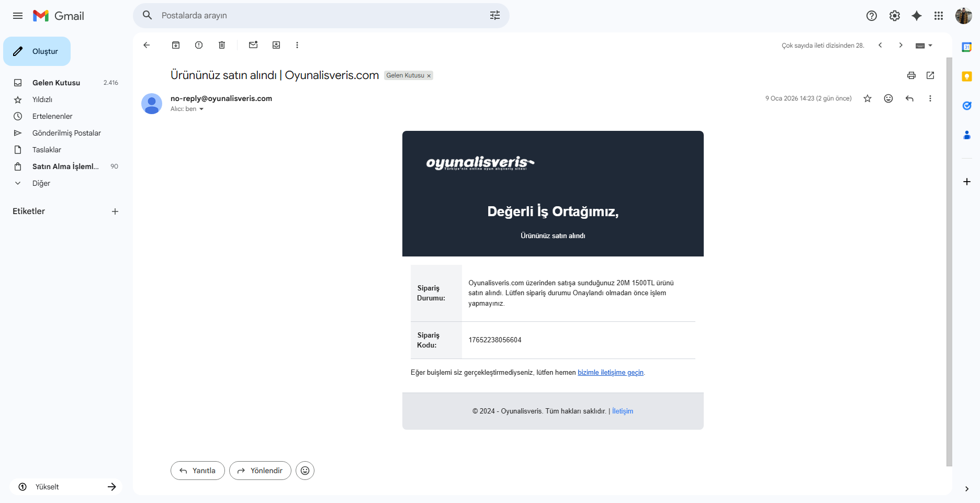Viewport: 980px width, 503px height.
Task: Open Satın Alma İşlemleri category
Action: [65, 166]
